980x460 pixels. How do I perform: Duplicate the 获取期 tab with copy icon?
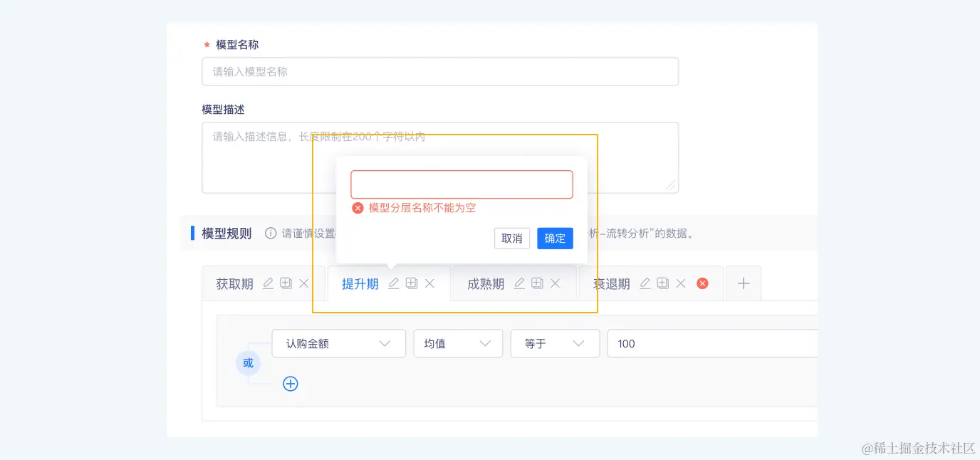pyautogui.click(x=286, y=283)
